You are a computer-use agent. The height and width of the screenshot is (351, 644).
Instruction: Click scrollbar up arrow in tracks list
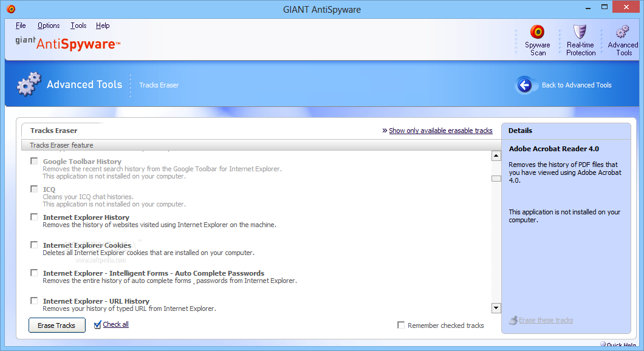click(496, 155)
